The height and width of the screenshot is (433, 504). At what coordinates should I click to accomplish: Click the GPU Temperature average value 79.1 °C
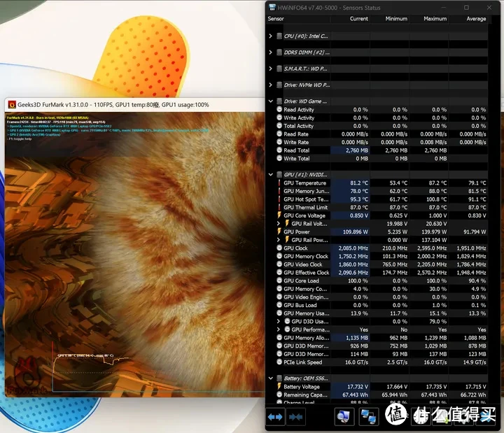477,183
